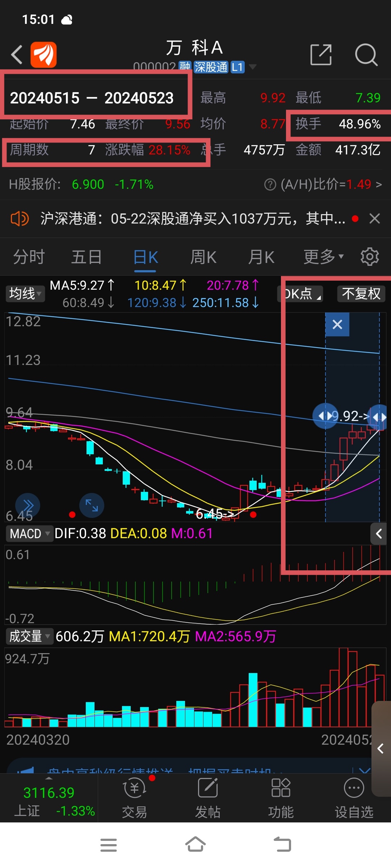Grab right range selection handle

point(379,417)
